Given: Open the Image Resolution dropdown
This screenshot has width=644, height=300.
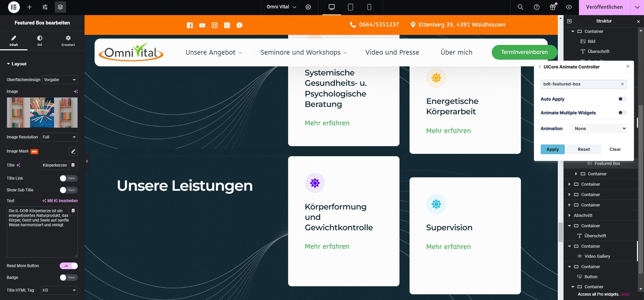Looking at the screenshot, I should pos(59,137).
